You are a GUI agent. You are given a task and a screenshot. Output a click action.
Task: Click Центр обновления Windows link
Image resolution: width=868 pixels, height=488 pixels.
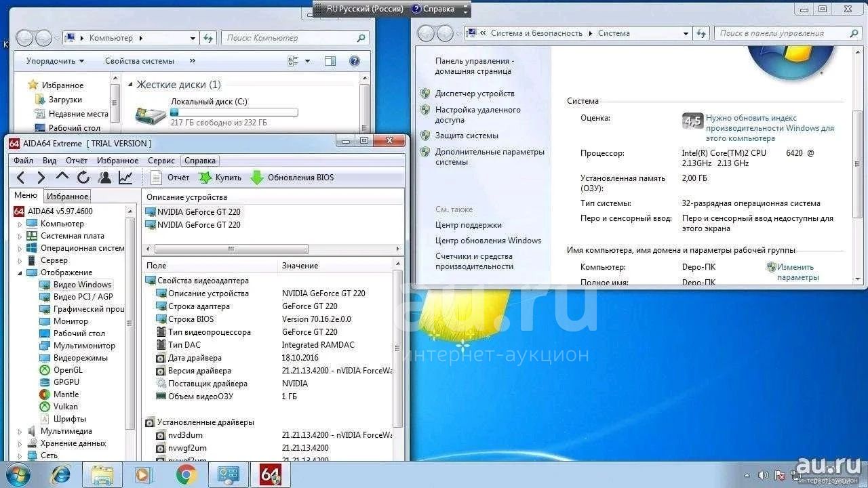pos(488,241)
